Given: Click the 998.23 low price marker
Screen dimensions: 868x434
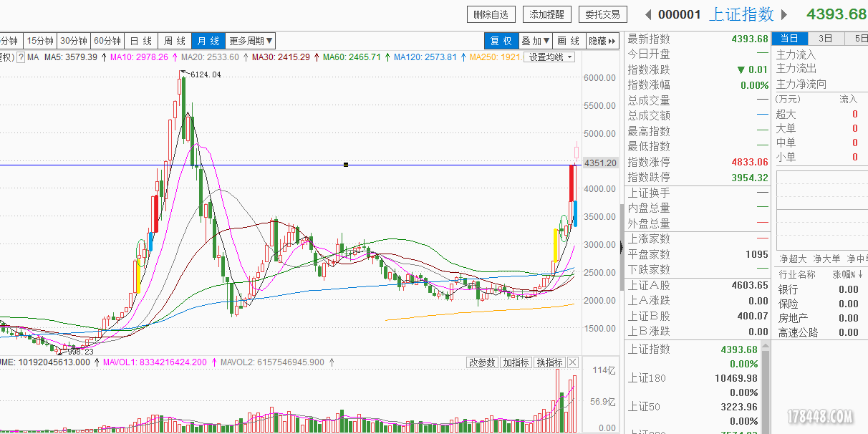Looking at the screenshot, I should click(80, 352).
